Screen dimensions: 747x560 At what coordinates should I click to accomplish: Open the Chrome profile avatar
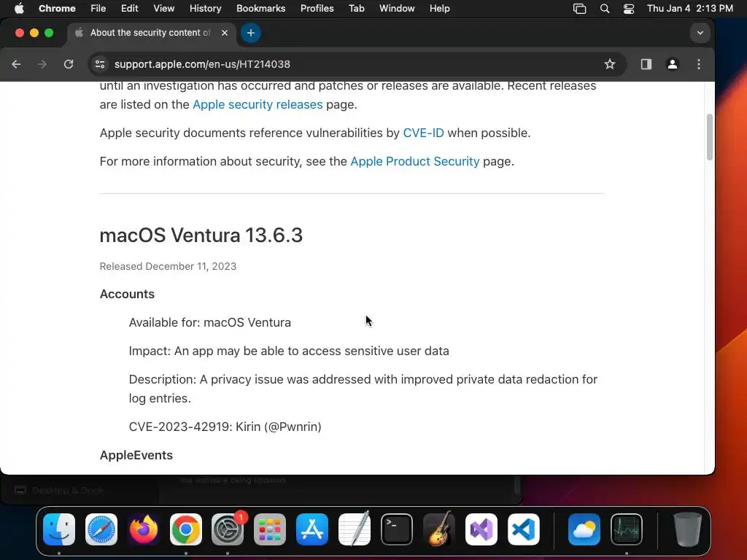point(672,64)
